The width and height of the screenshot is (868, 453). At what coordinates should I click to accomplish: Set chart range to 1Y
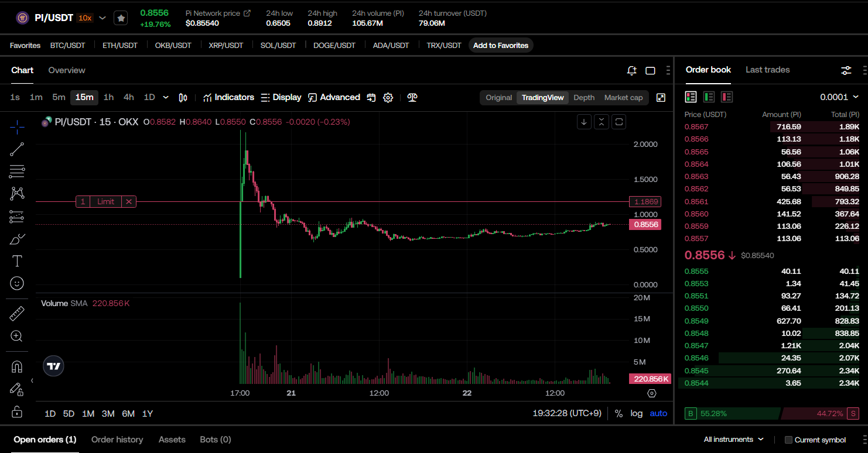click(148, 414)
